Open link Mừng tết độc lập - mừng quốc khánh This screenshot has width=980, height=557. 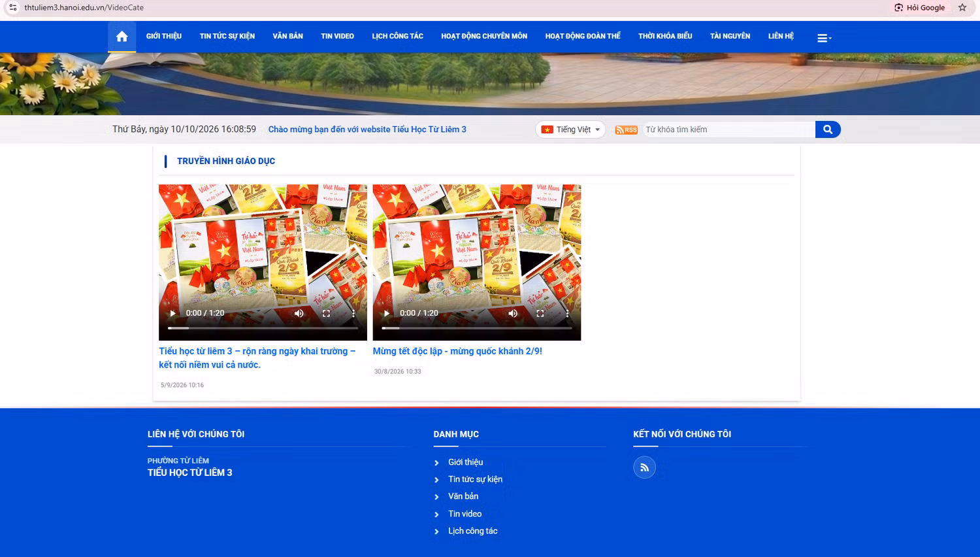pyautogui.click(x=457, y=351)
